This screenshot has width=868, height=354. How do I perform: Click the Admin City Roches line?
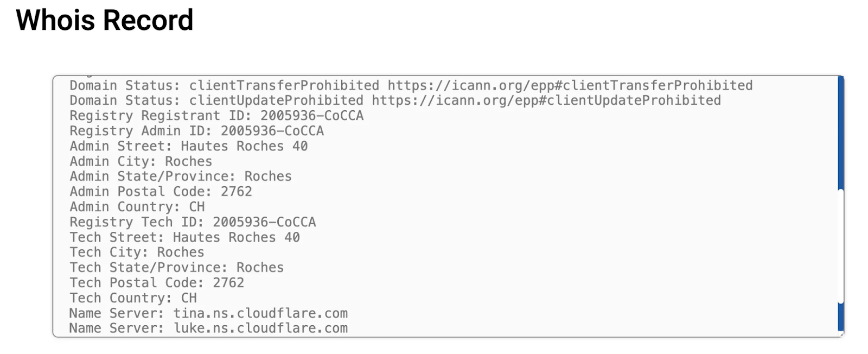141,161
